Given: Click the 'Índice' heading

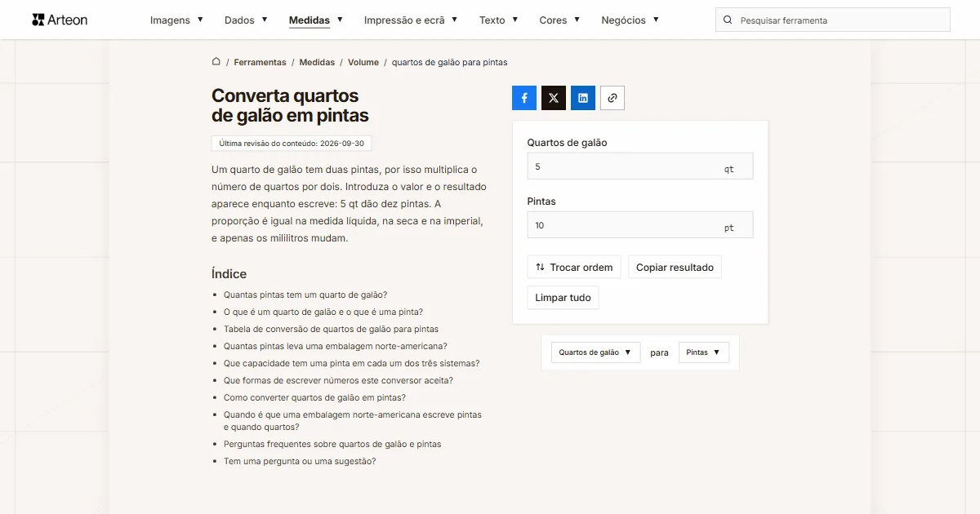Looking at the screenshot, I should click(229, 274).
